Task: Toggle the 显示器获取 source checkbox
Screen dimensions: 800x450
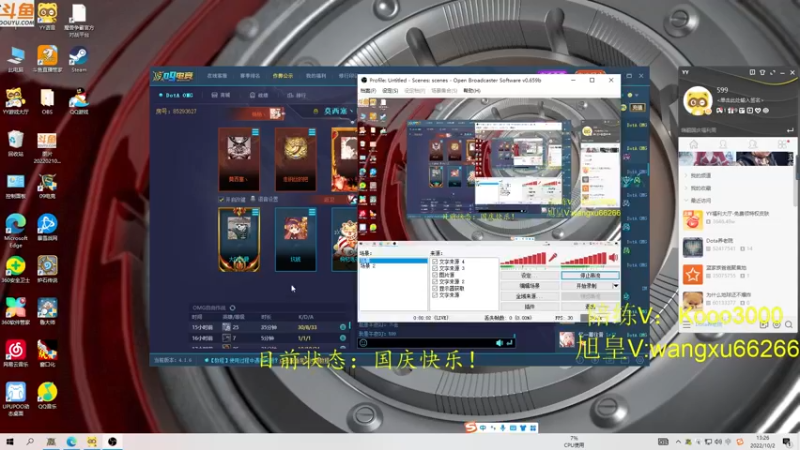Action: click(x=435, y=288)
